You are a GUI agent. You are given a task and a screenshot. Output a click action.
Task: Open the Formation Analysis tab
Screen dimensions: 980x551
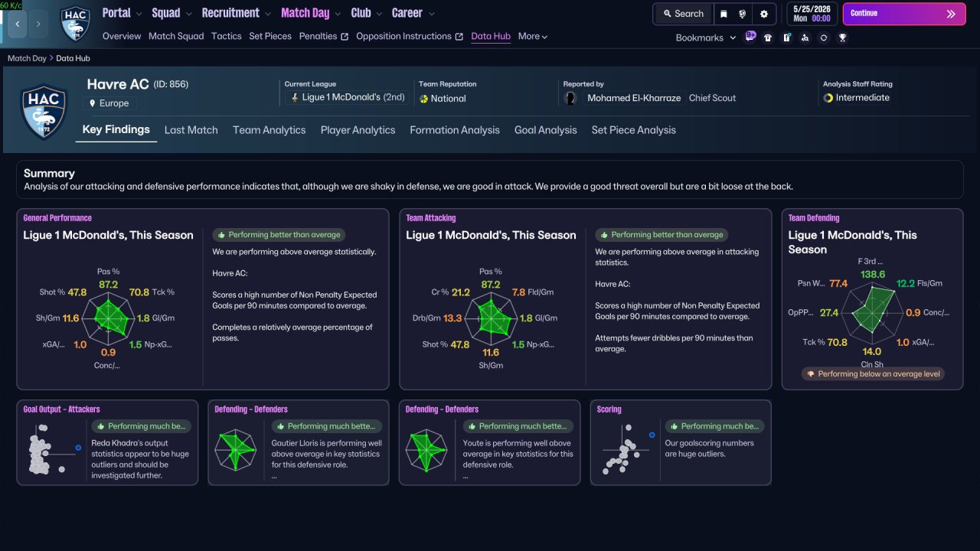(x=455, y=130)
